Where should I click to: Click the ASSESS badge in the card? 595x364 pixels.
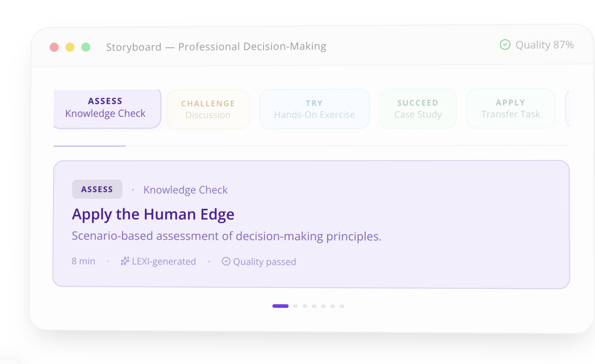point(97,189)
